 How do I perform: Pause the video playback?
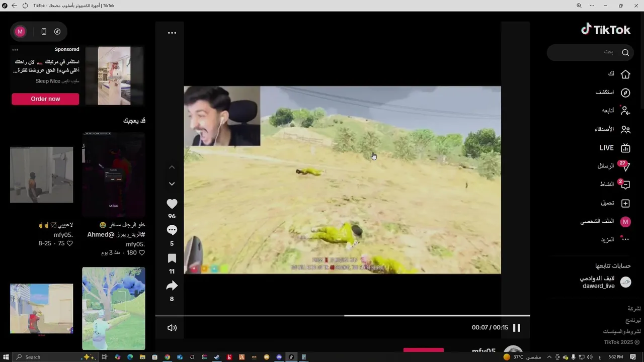coord(516,328)
